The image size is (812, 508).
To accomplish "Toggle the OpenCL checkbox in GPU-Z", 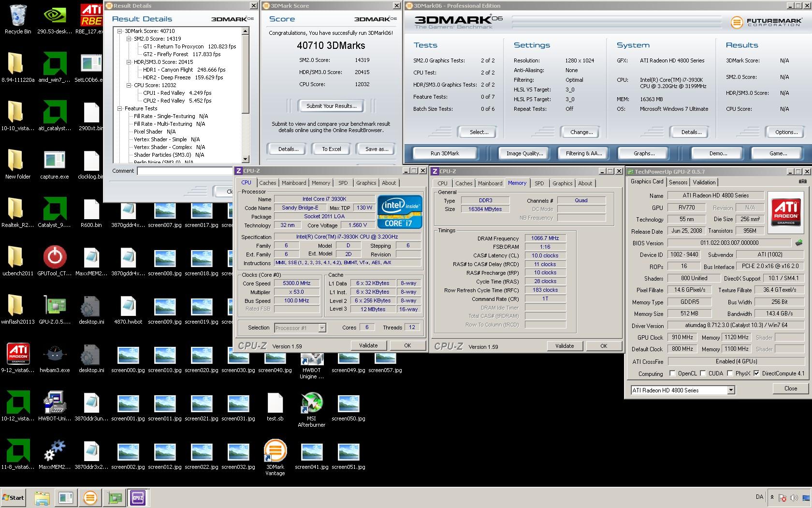I will (672, 374).
